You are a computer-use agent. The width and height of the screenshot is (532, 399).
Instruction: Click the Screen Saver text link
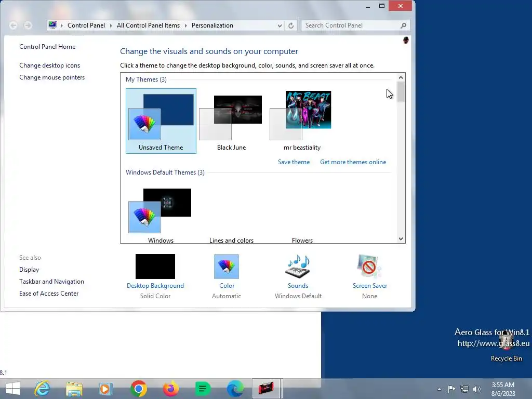(370, 286)
